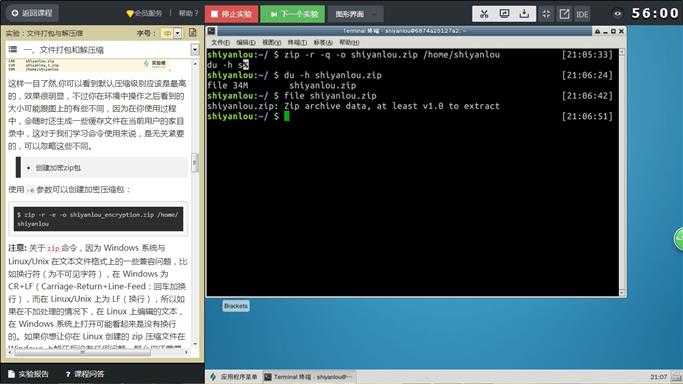Click the list icon beside section title
The width and height of the screenshot is (683, 384).
[x=13, y=49]
